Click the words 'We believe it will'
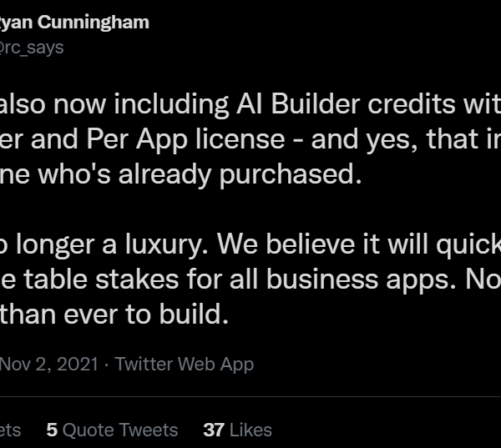501x448 pixels. (x=323, y=245)
